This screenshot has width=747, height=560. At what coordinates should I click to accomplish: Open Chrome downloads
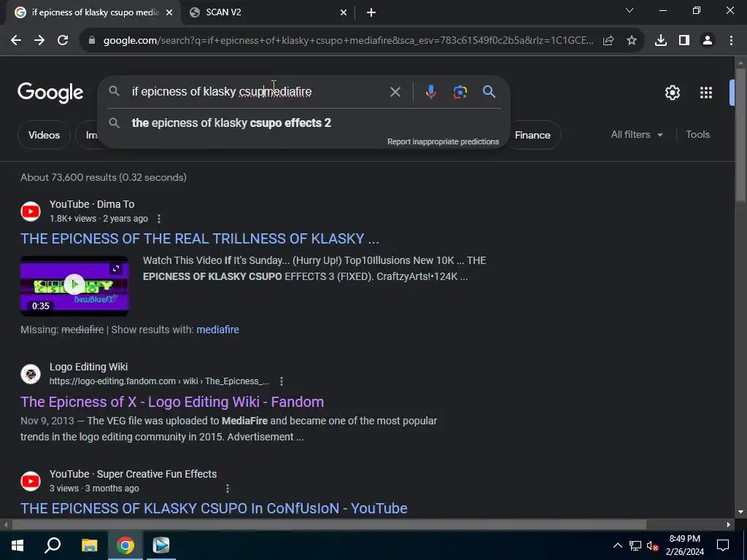(x=661, y=41)
